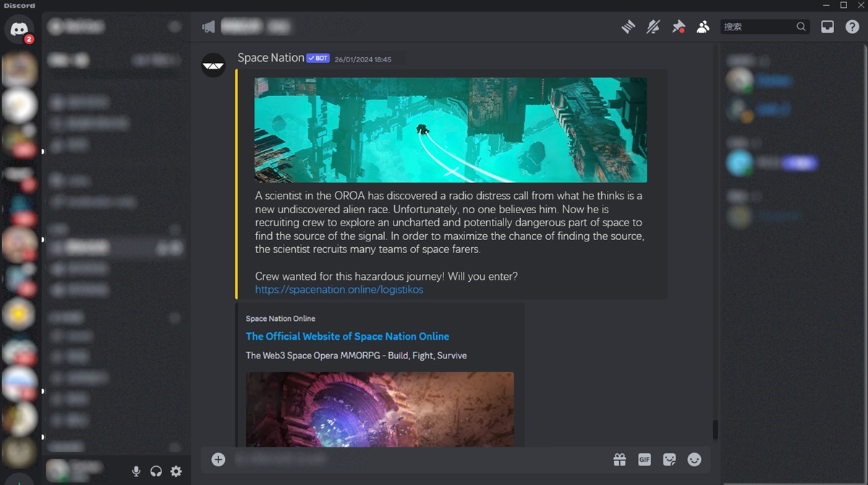
Task: Click the Space Nation username
Action: pyautogui.click(x=271, y=58)
